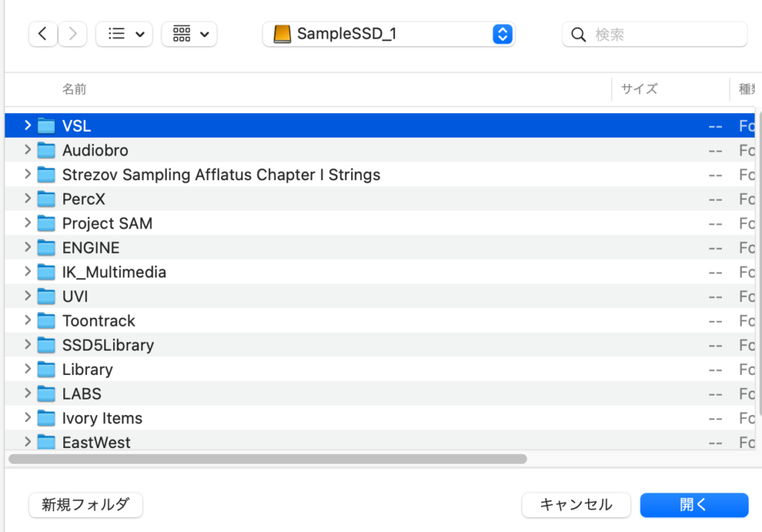Select the Library folder icon
Image resolution: width=762 pixels, height=532 pixels.
pyautogui.click(x=46, y=369)
